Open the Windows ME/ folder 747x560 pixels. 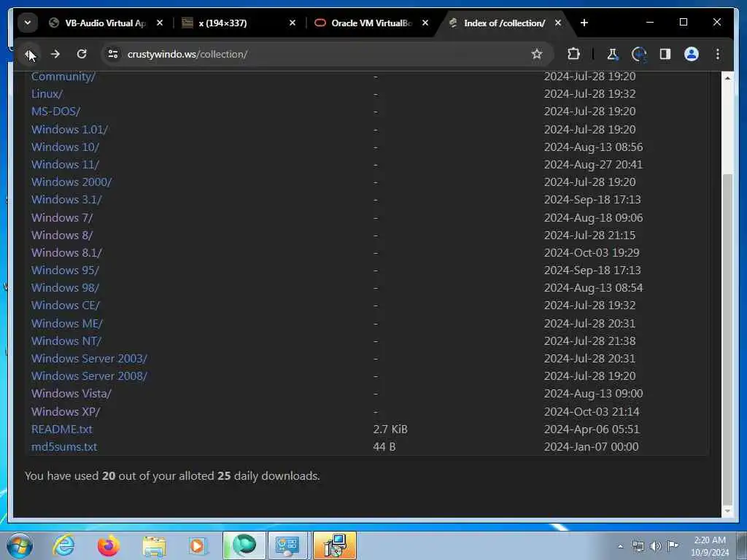[66, 323]
